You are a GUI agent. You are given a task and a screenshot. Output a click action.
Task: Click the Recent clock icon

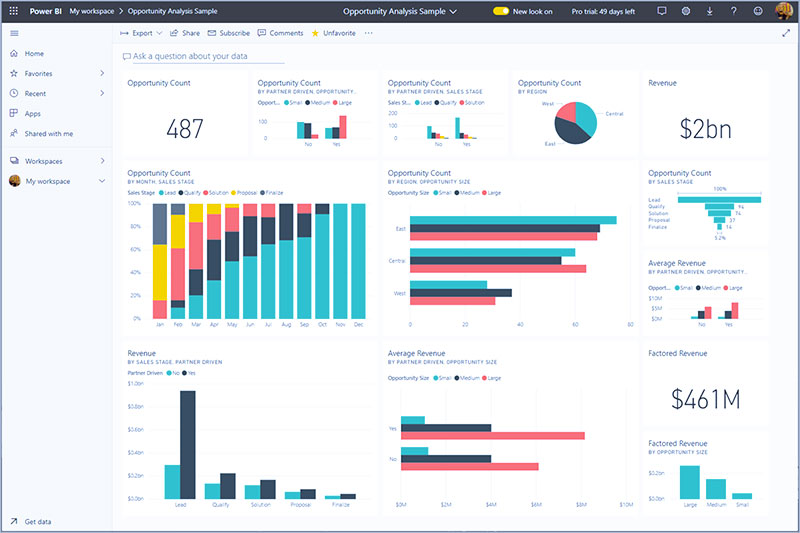[14, 93]
